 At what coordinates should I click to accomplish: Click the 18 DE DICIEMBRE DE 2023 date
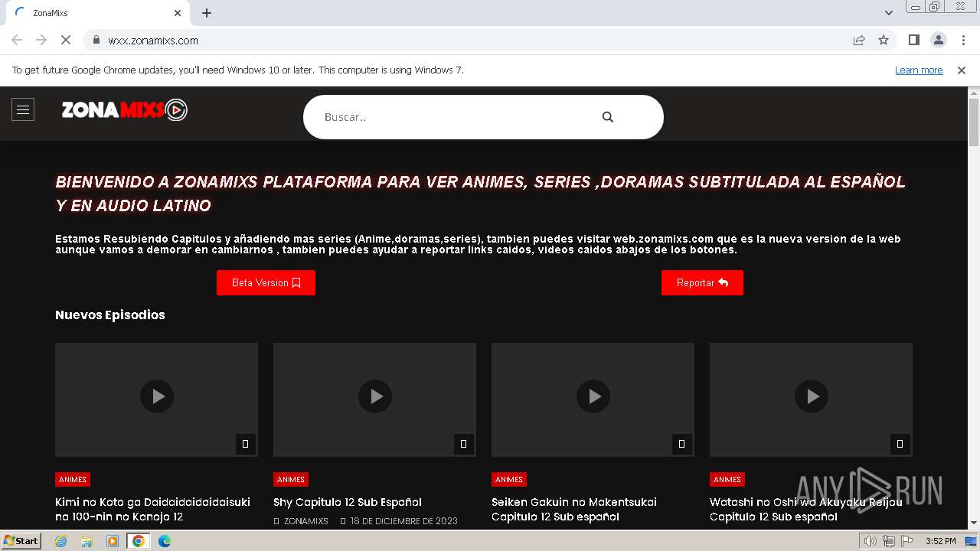[403, 521]
